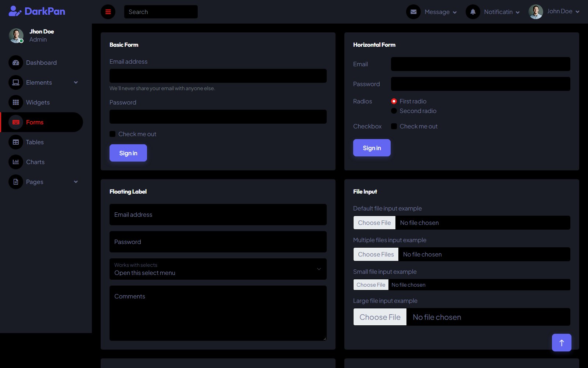Click the Message envelope icon
The width and height of the screenshot is (588, 368).
point(413,12)
